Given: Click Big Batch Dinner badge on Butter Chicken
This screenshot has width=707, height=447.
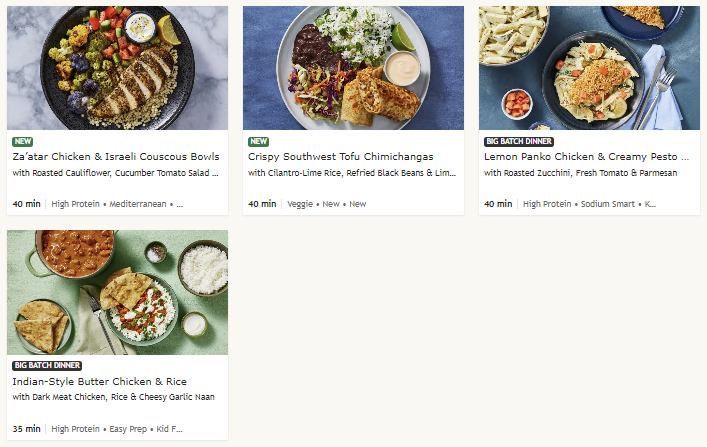Looking at the screenshot, I should [47, 366].
